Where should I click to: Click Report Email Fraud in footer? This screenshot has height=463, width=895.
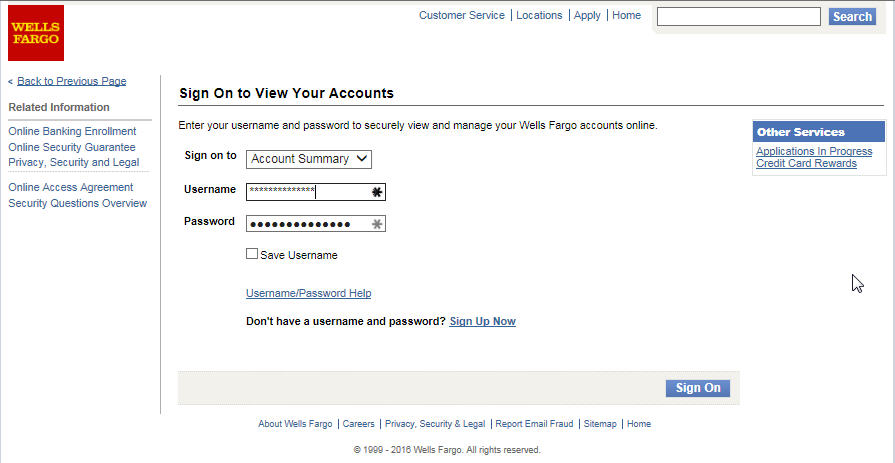pos(534,424)
